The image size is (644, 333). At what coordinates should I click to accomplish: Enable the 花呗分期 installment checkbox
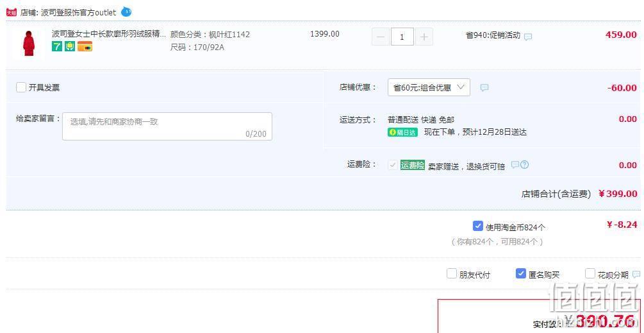[590, 273]
